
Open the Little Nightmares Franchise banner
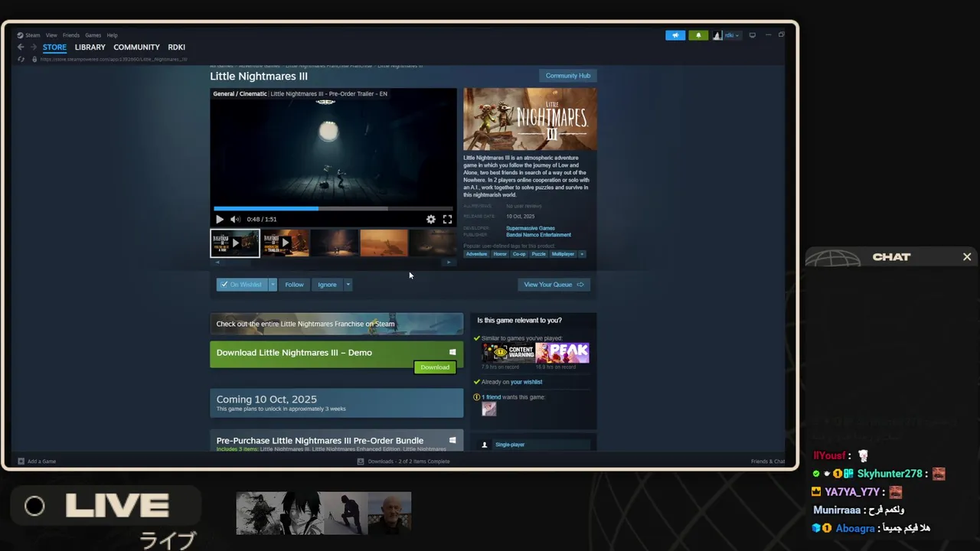pos(337,324)
